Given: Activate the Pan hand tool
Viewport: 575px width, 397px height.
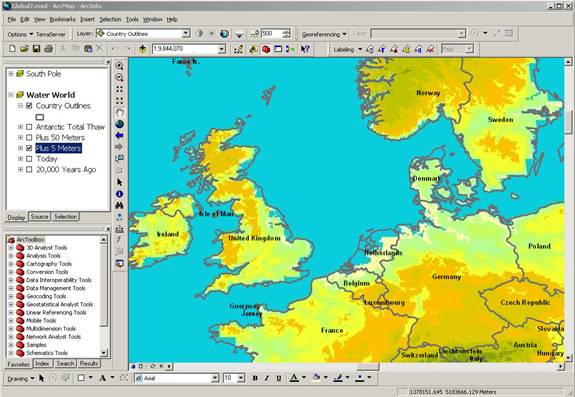Looking at the screenshot, I should tap(119, 112).
